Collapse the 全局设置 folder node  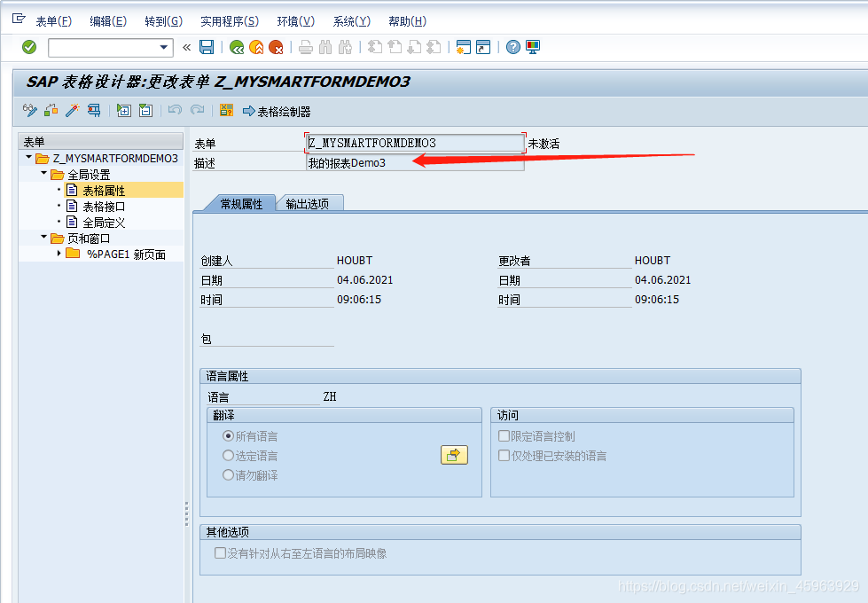pyautogui.click(x=43, y=174)
